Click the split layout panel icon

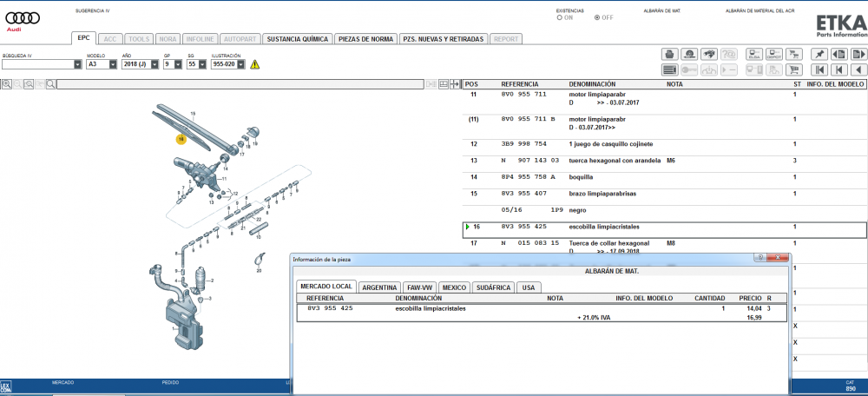(x=444, y=84)
